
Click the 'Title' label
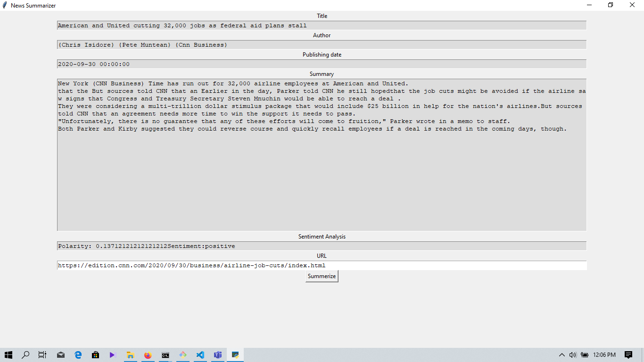coord(322,16)
